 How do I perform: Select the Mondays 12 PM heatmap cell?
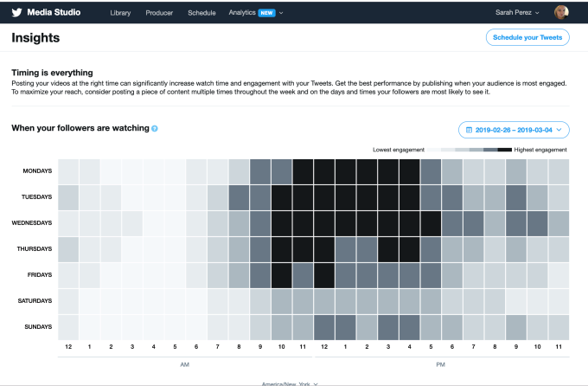324,171
